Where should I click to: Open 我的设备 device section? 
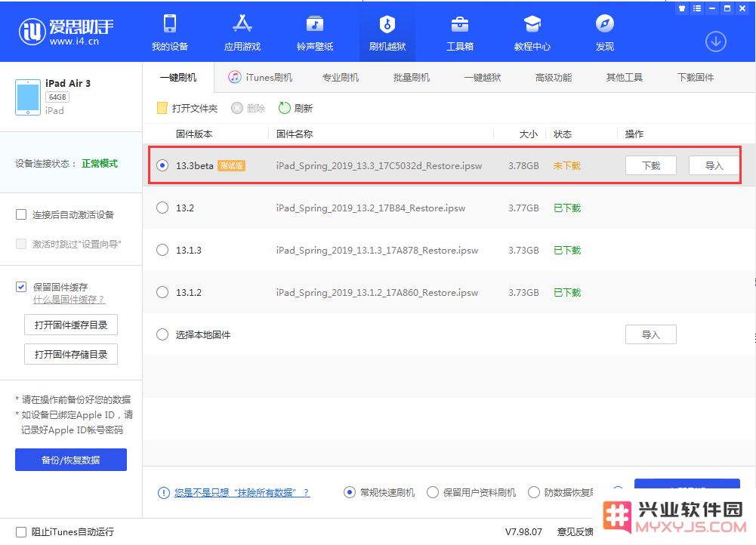(x=170, y=32)
